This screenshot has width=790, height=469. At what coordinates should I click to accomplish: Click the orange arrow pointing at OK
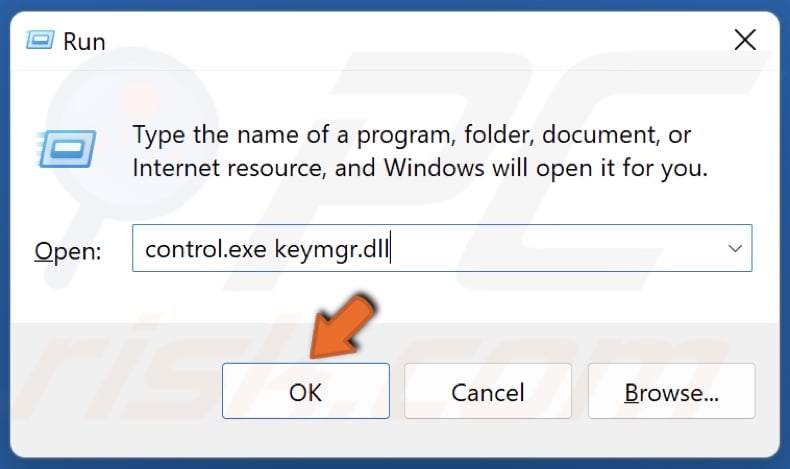coord(342,326)
